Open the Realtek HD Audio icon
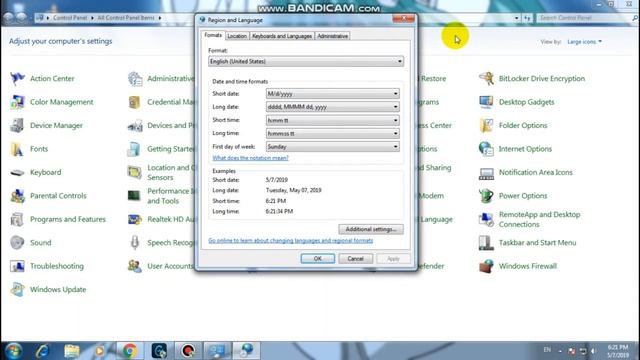640x360 pixels. coord(135,219)
